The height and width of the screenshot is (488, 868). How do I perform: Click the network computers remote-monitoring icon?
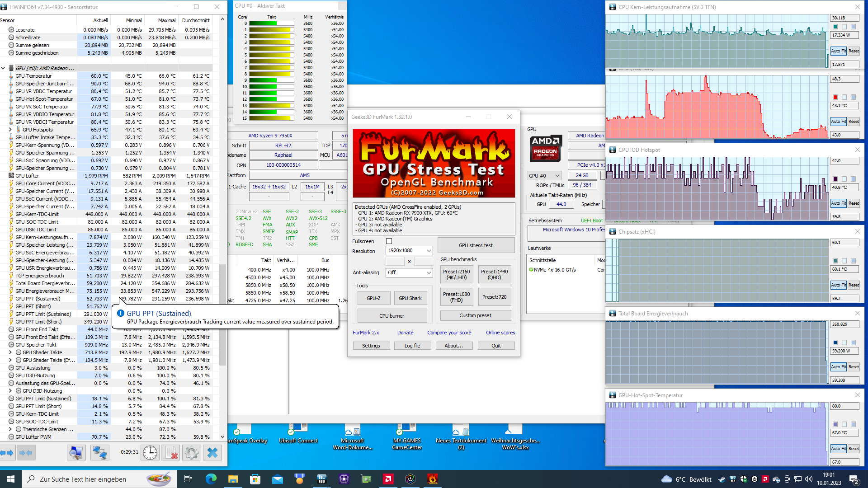99,452
